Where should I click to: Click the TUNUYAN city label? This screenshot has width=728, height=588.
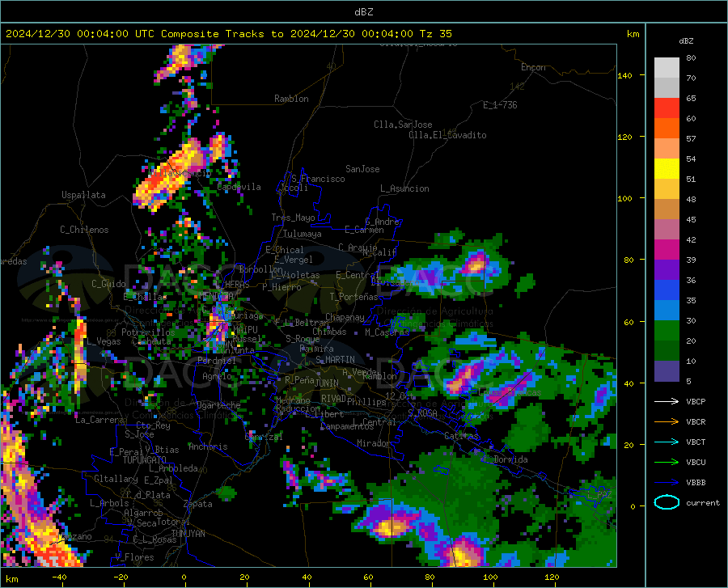coord(188,533)
